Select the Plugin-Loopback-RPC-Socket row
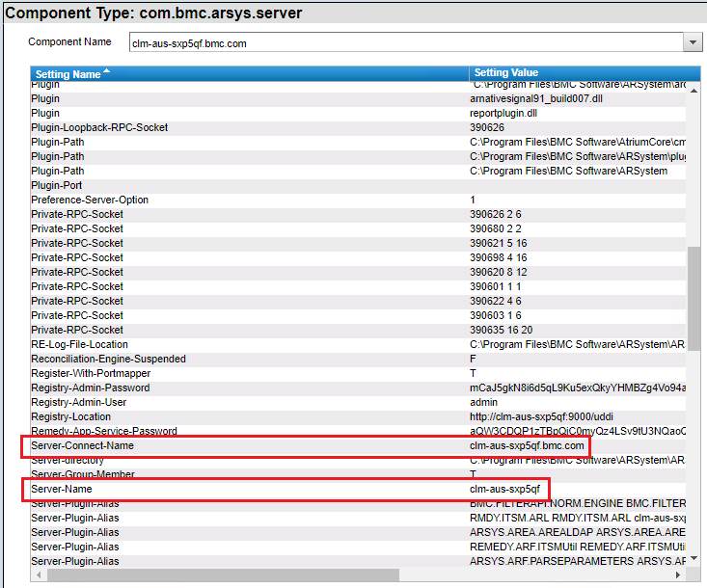This screenshot has width=707, height=588. pyautogui.click(x=359, y=127)
